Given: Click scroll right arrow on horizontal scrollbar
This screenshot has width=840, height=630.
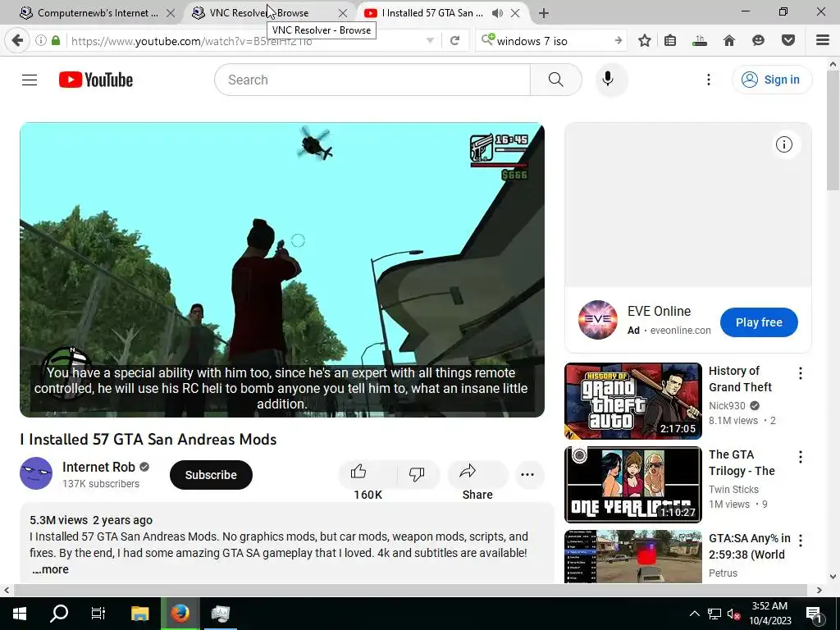Looking at the screenshot, I should 819,590.
